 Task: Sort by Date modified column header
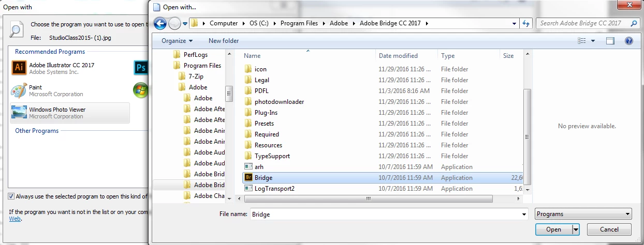[x=407, y=55]
